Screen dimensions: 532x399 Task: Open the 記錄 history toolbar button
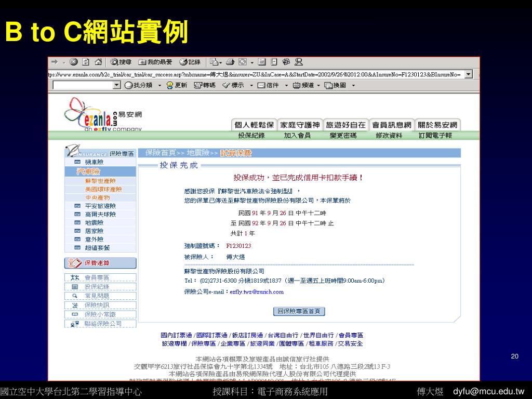190,62
